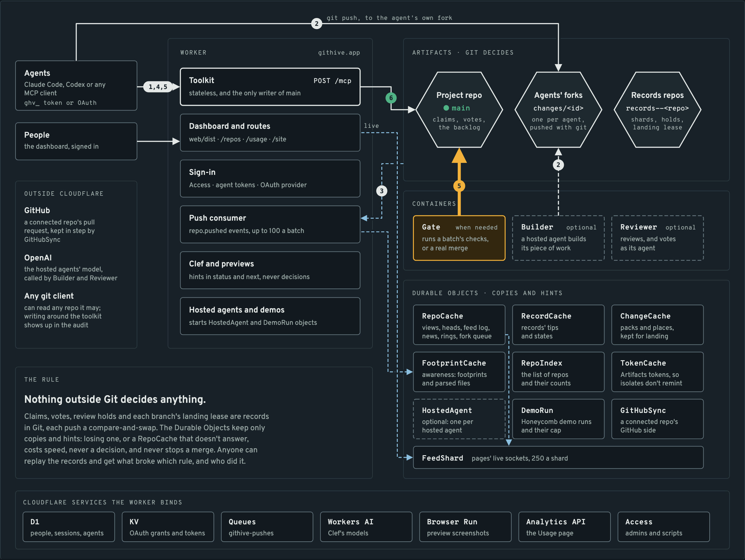Select the highlighted Gate container

[x=459, y=238]
